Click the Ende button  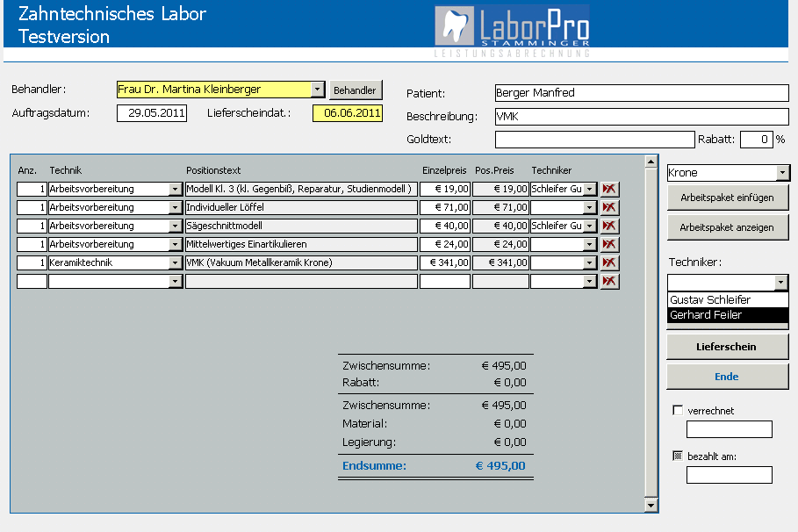click(x=727, y=377)
